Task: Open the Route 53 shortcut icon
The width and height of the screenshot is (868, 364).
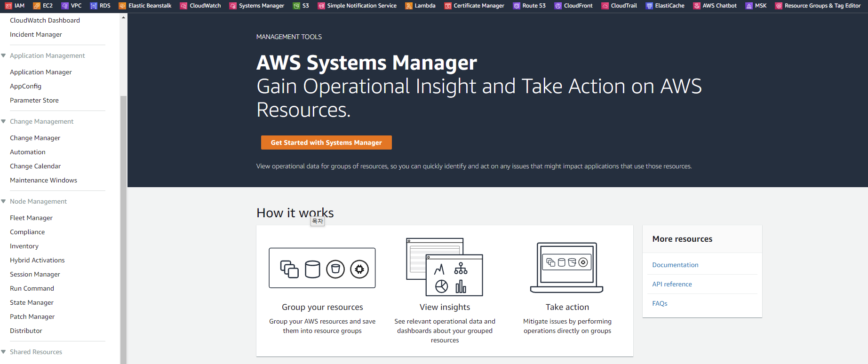Action: tap(517, 6)
